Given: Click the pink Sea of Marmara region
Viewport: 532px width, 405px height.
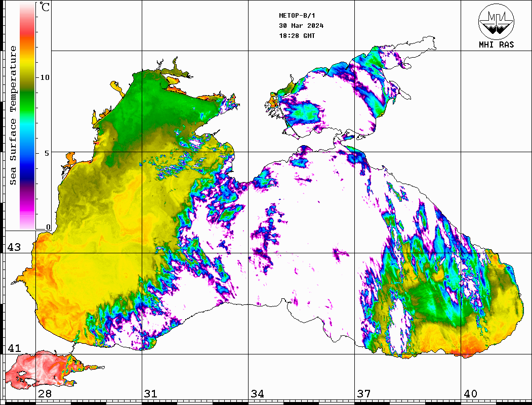Looking at the screenshot, I should click(40, 369).
